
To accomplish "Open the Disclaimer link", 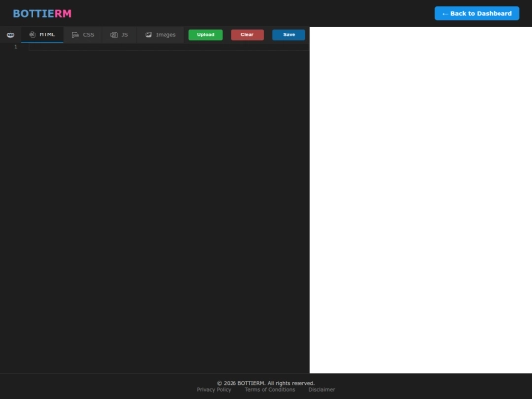I will [321, 390].
